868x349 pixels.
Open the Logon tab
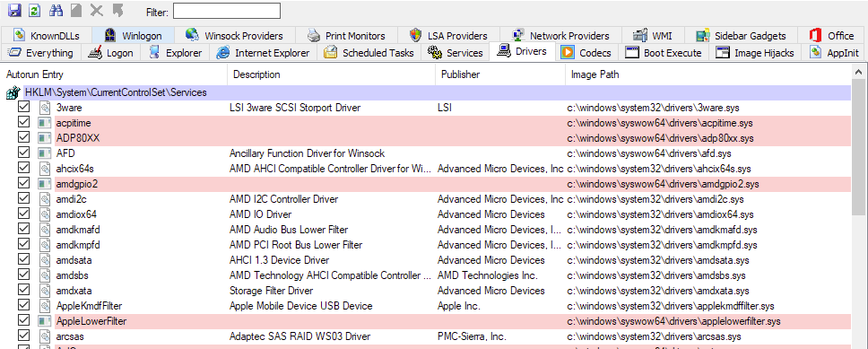pos(111,53)
